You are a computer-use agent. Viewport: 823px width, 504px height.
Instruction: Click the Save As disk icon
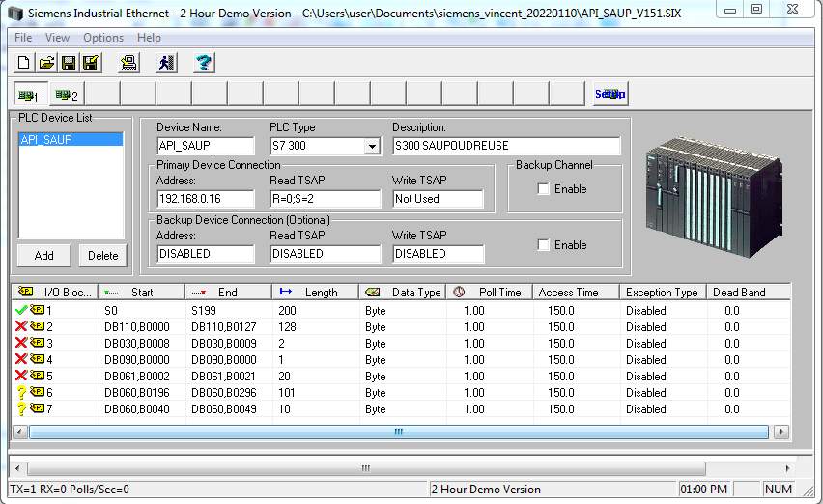pyautogui.click(x=91, y=63)
